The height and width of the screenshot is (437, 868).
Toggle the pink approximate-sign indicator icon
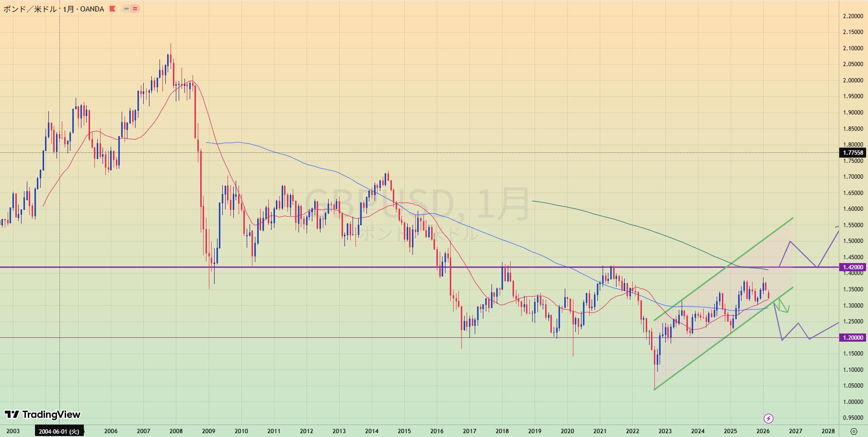pyautogui.click(x=135, y=9)
